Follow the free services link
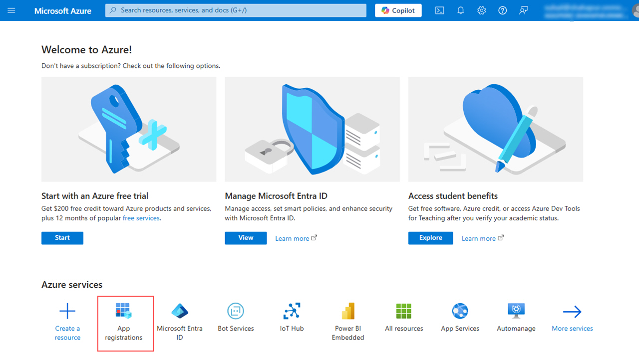This screenshot has height=364, width=639. (x=141, y=218)
